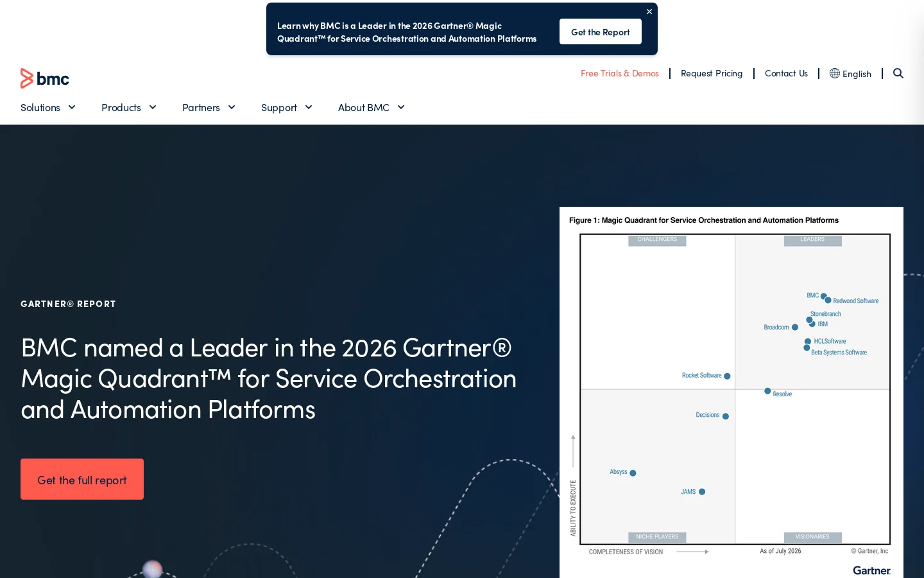924x578 pixels.
Task: Click the BMC logo
Action: [x=45, y=78]
